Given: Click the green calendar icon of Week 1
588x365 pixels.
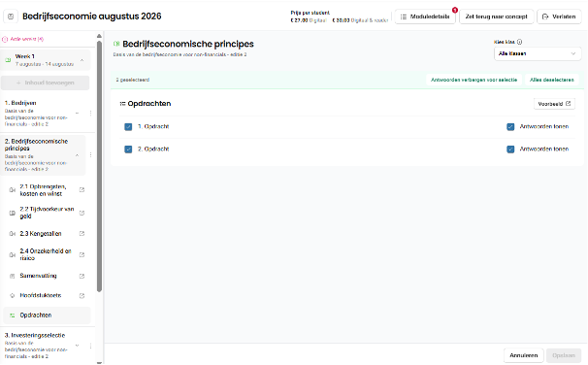Looking at the screenshot, I should click(x=8, y=60).
